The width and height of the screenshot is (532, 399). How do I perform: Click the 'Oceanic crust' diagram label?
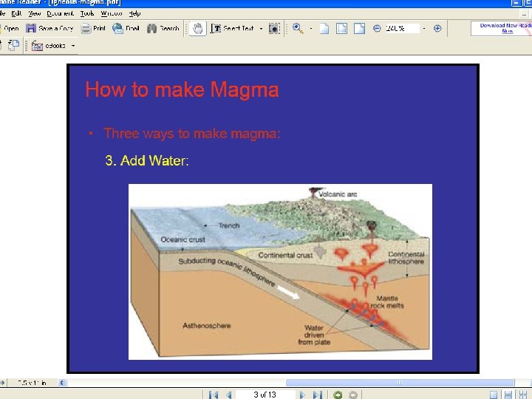point(183,239)
